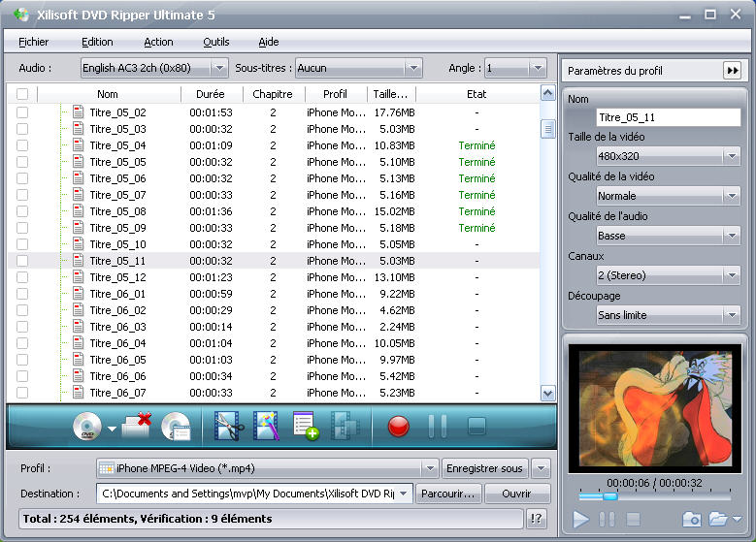Play the preview video
The image size is (756, 542).
pyautogui.click(x=581, y=520)
